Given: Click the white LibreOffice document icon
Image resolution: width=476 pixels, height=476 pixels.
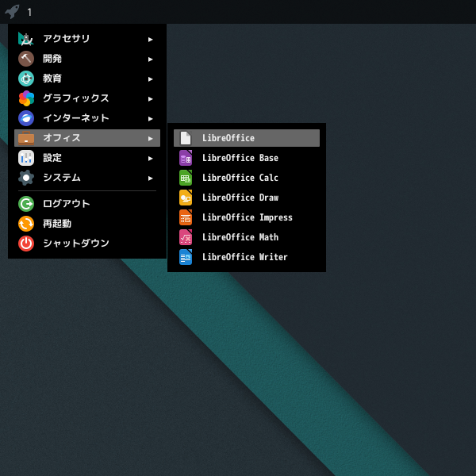Looking at the screenshot, I should click(186, 138).
